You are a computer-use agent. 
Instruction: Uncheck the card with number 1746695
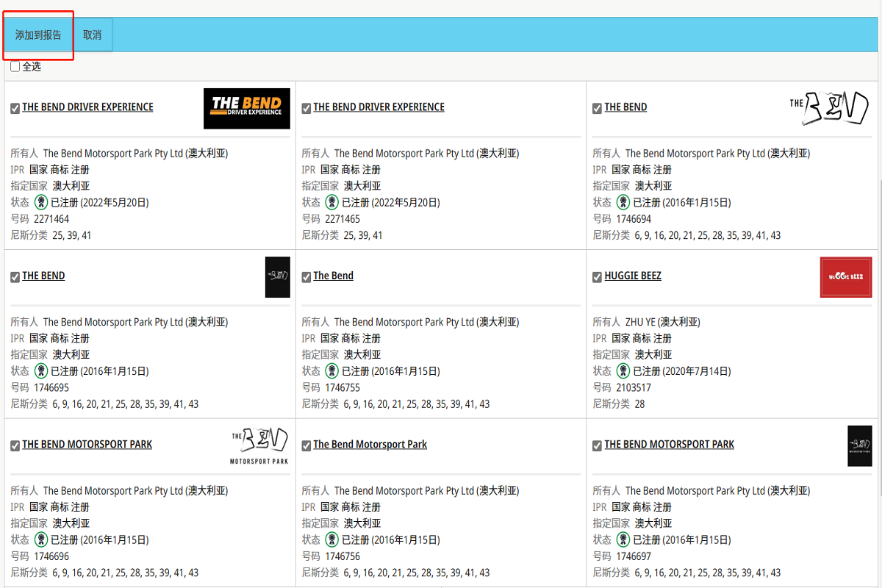[15, 277]
